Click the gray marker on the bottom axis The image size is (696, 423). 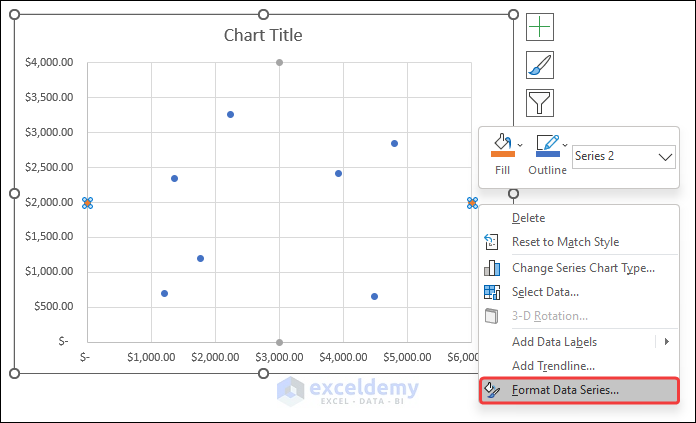pos(279,342)
